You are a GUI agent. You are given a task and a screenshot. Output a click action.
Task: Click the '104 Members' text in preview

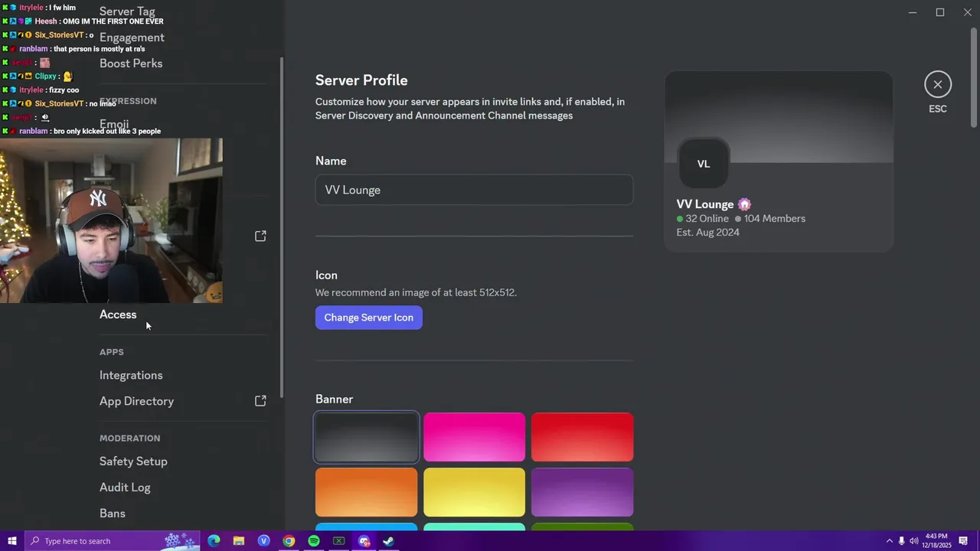click(774, 219)
